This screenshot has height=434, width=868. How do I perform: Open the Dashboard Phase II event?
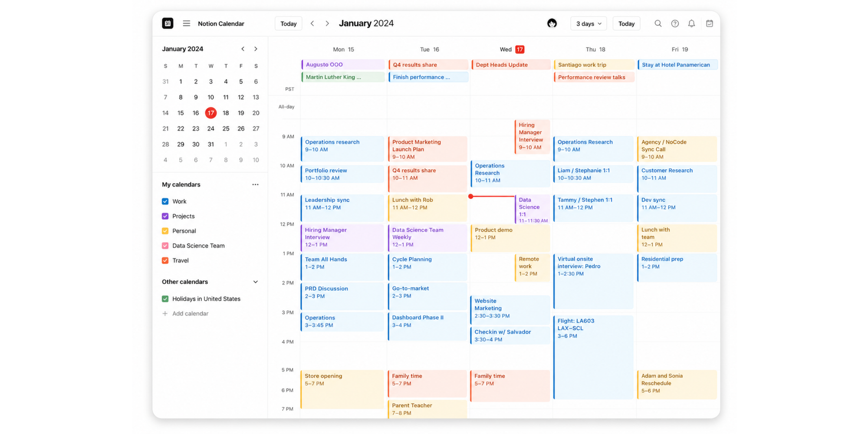(427, 326)
